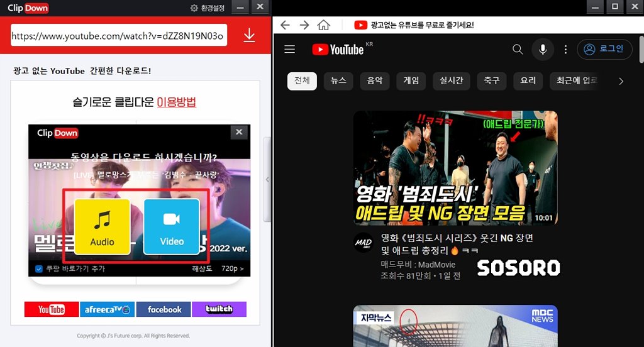
Task: Select the 뉴스 category chip
Action: pos(338,81)
